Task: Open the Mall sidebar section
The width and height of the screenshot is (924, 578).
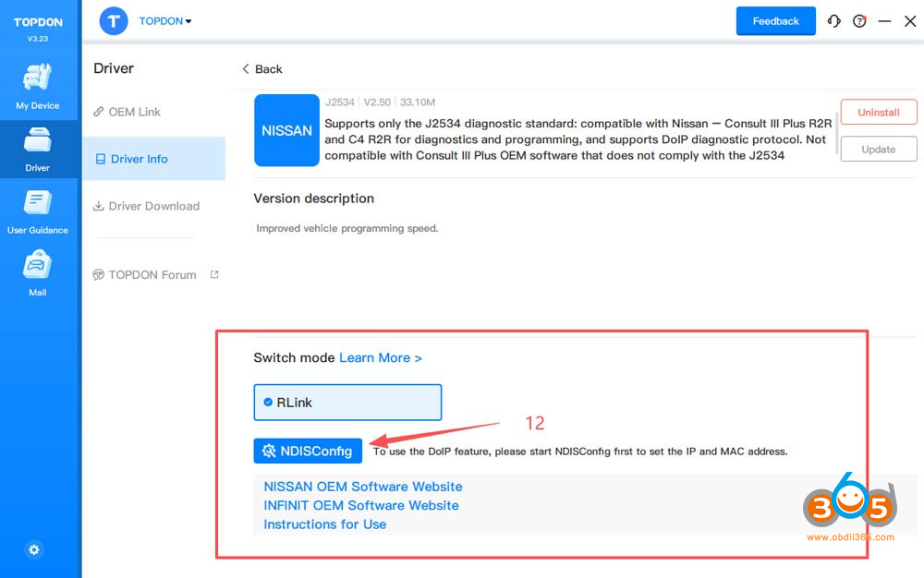Action: [38, 273]
